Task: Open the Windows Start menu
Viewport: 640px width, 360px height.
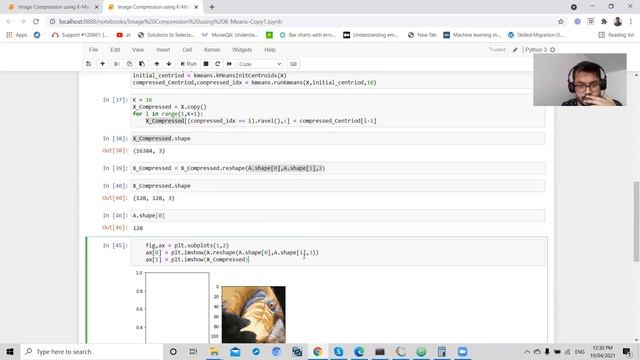Action: (x=10, y=351)
